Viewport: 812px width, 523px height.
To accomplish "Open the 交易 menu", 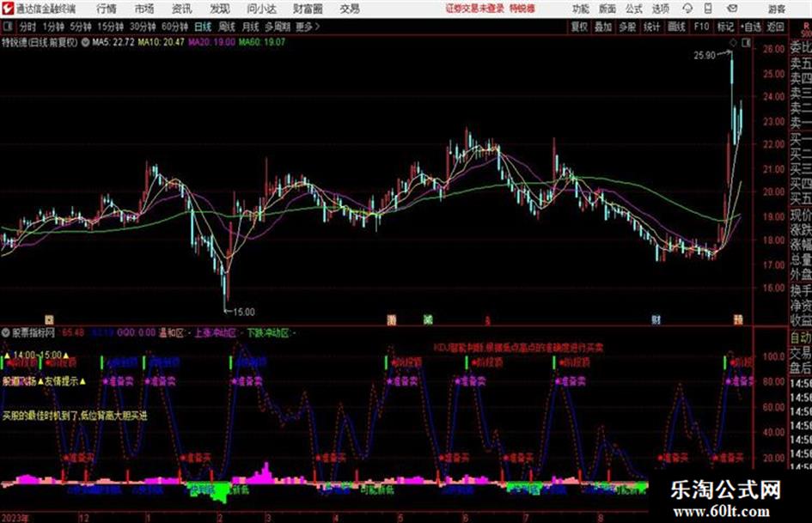I will click(350, 9).
